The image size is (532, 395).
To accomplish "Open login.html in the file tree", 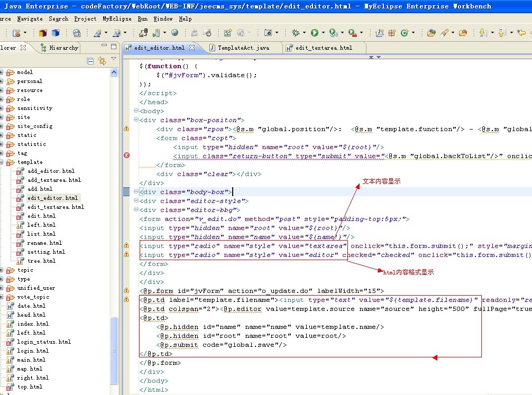I will [x=32, y=351].
